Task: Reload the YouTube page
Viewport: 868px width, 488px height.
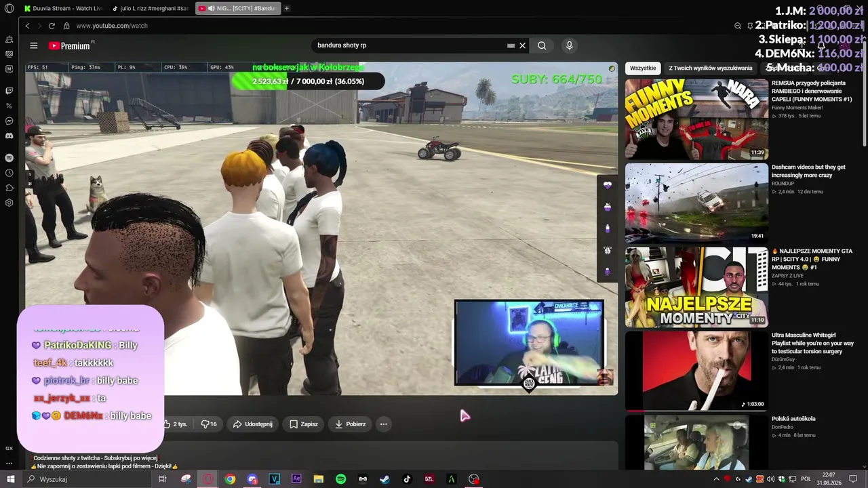Action: coord(52,26)
